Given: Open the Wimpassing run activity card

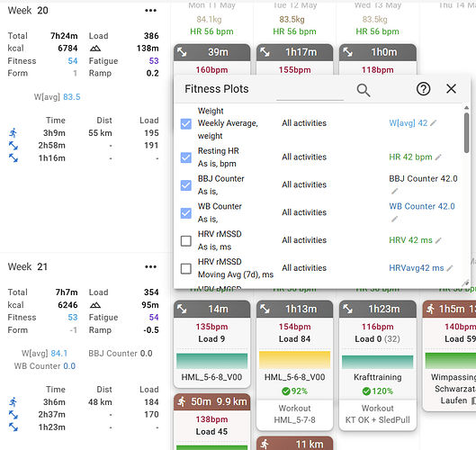Looking at the screenshot, I should click(x=449, y=355).
